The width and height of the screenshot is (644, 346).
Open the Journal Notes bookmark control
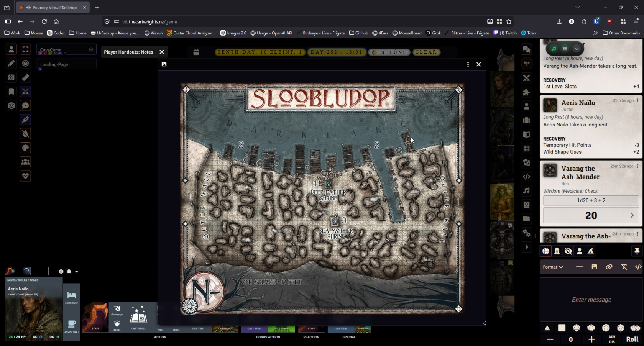[x=11, y=92]
